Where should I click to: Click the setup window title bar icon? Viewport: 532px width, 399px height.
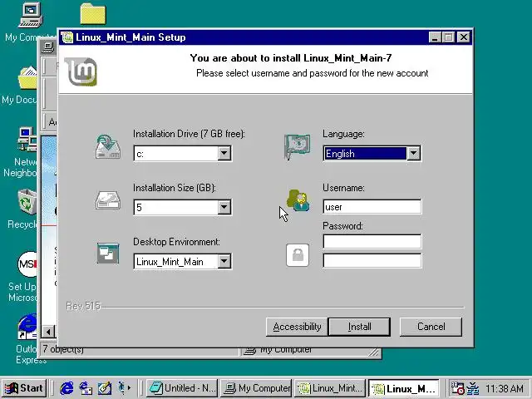coord(67,37)
